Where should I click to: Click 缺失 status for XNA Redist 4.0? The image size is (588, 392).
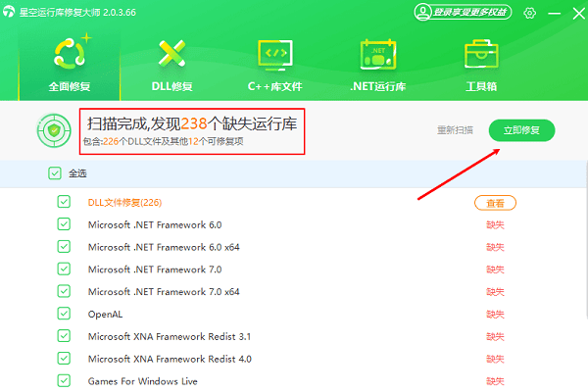495,359
